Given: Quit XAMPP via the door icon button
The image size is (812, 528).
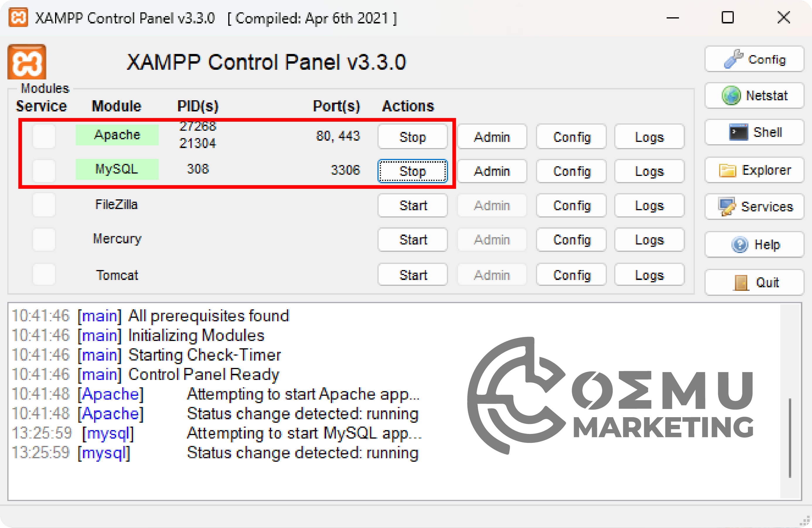Looking at the screenshot, I should [x=754, y=282].
